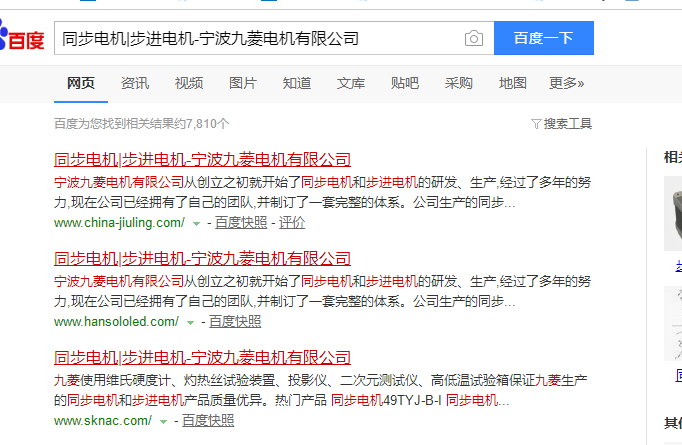Open the result title above www.sknac.com
The width and height of the screenshot is (682, 445).
pos(202,358)
